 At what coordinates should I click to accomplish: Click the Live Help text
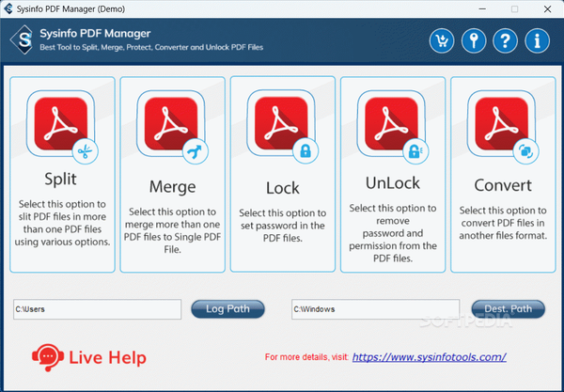coord(107,358)
